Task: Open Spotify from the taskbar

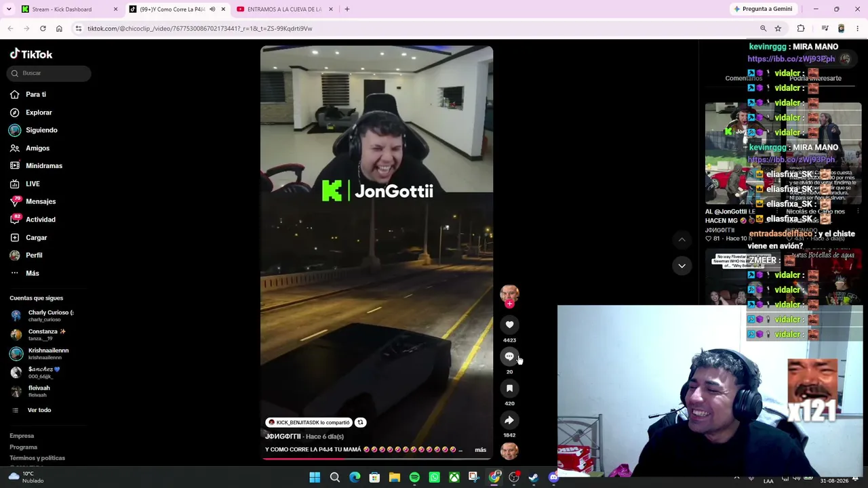Action: [x=414, y=478]
